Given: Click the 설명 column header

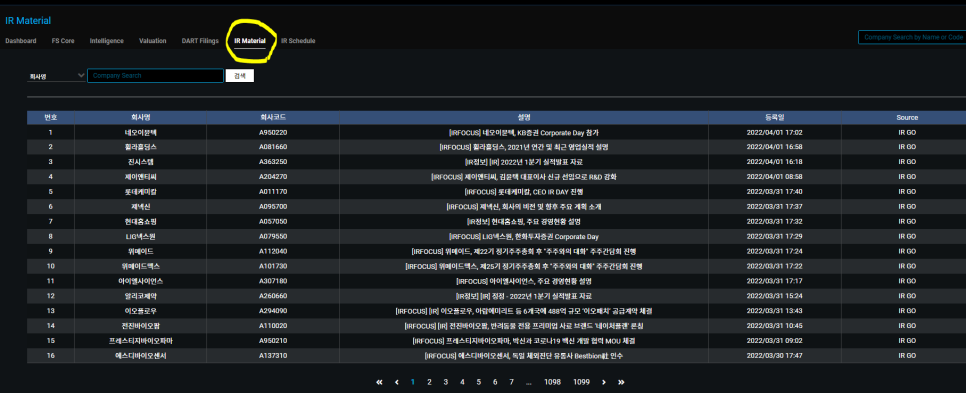Looking at the screenshot, I should [x=524, y=117].
